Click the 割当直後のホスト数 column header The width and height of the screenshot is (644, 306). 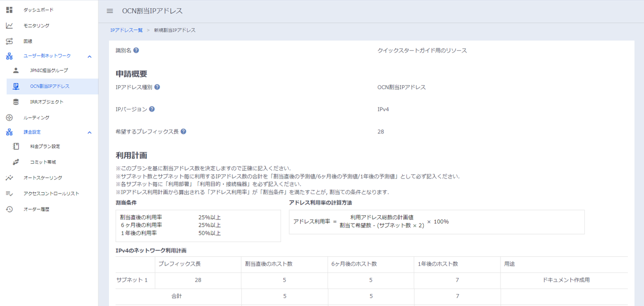point(268,264)
